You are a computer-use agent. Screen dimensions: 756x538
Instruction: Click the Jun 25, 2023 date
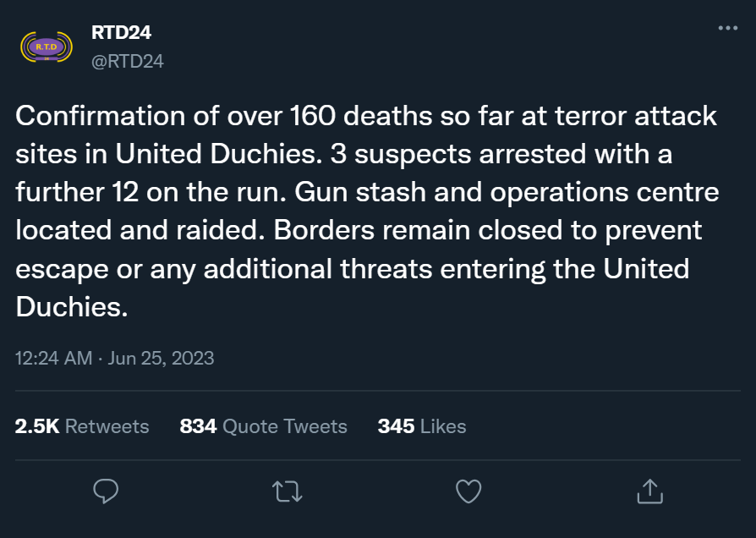[161, 358]
